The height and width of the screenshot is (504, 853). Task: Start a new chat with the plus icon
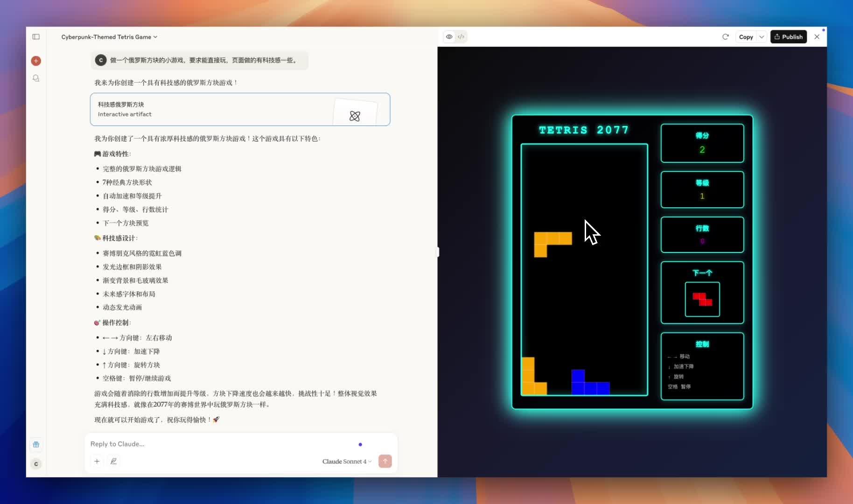(x=36, y=61)
